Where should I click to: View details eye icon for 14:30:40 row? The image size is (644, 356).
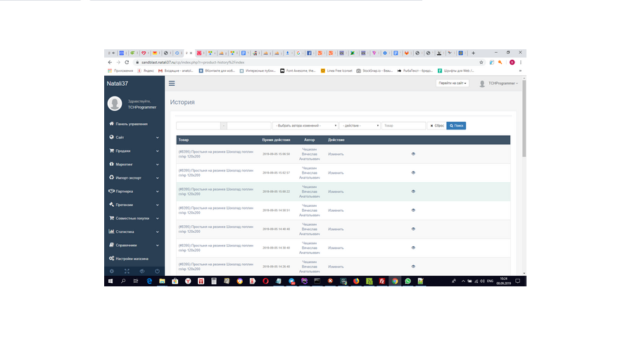click(413, 248)
